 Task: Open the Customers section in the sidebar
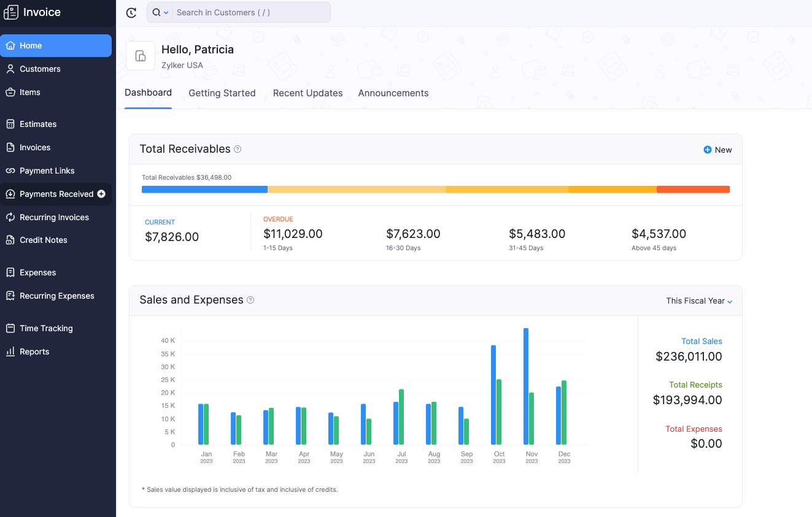click(x=41, y=69)
